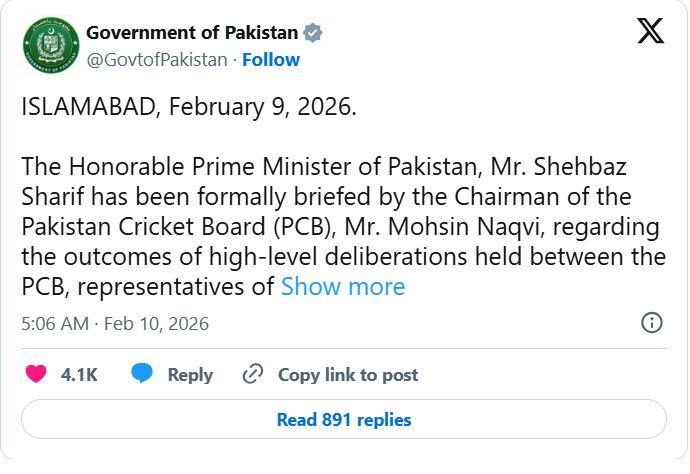690x474 pixels.
Task: Click the Government of Pakistan display name
Action: [191, 32]
